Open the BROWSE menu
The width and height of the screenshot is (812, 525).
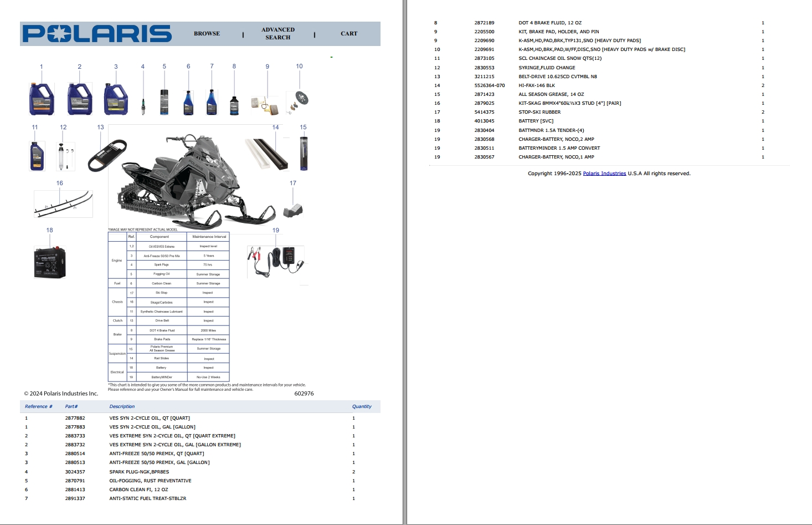[206, 34]
